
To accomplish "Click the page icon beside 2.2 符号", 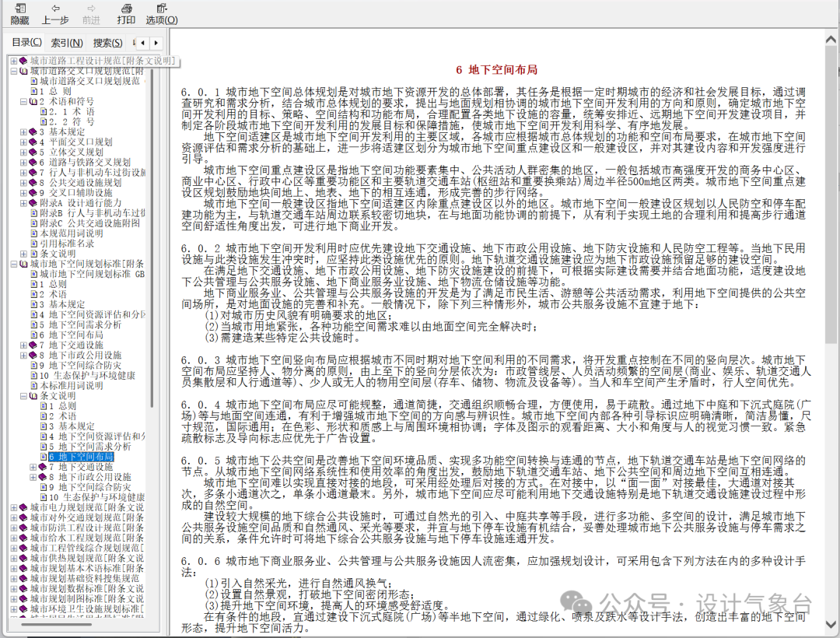I will pyautogui.click(x=44, y=122).
